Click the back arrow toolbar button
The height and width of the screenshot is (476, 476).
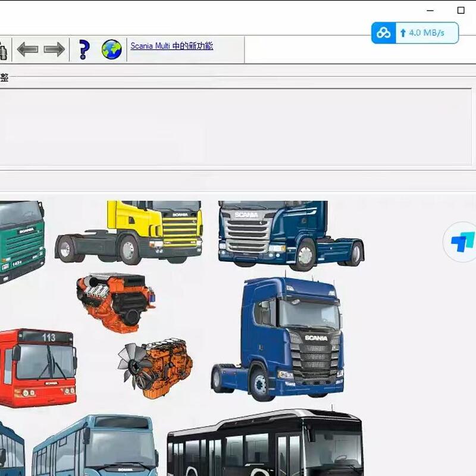pyautogui.click(x=27, y=49)
